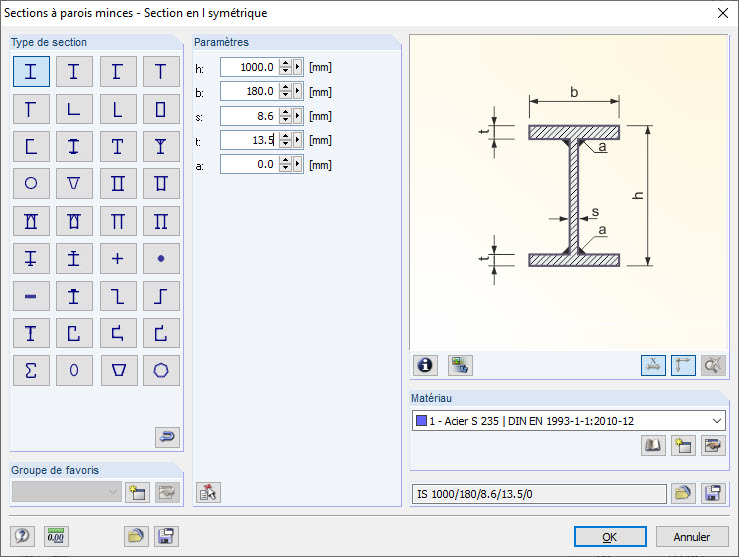Increase or decrease h with the spinner
This screenshot has height=557, width=739.
point(285,67)
